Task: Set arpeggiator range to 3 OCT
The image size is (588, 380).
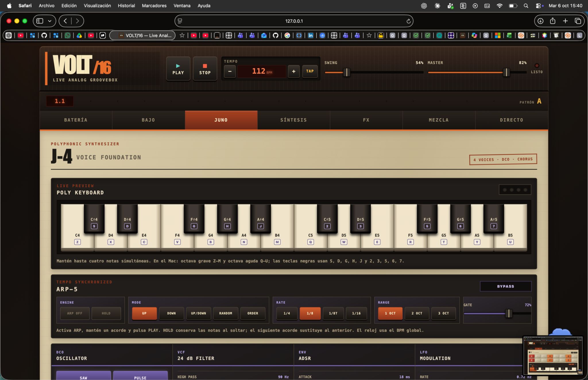Action: coord(443,313)
